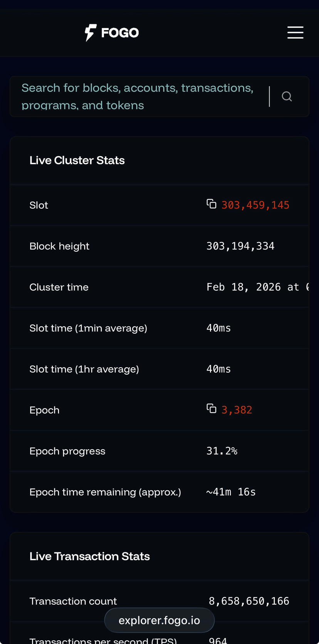Click the Live Transaction Stats heading

[x=89, y=556]
